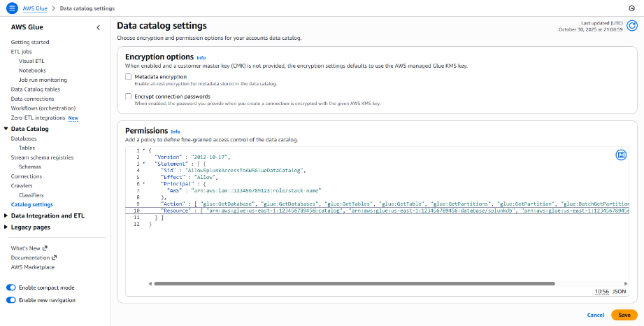644x326 pixels.
Task: Refresh the data catalog settings
Action: [632, 26]
